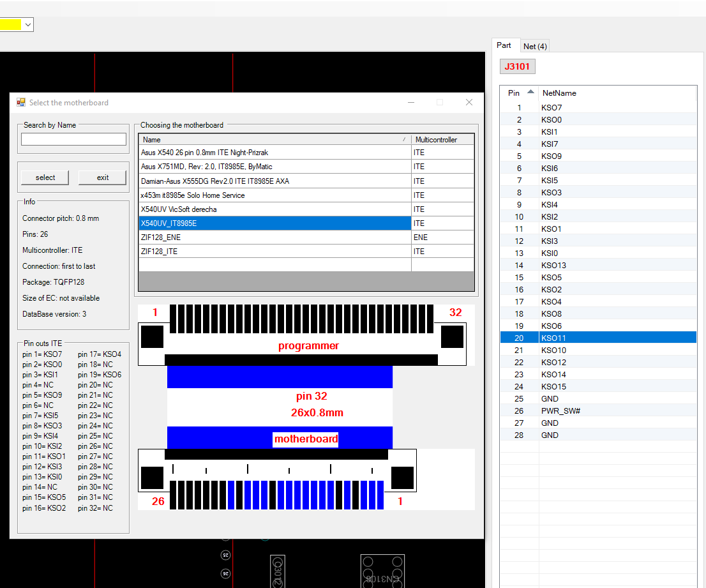Select pin 19 KSO6 net row
The height and width of the screenshot is (588, 706).
pos(598,326)
